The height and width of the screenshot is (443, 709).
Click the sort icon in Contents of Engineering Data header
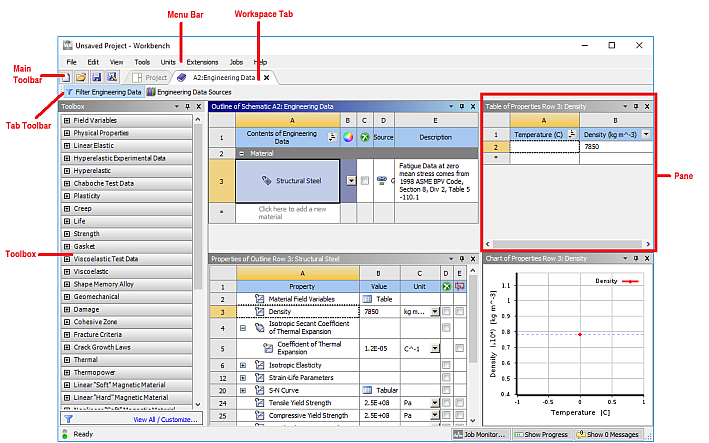[x=332, y=137]
